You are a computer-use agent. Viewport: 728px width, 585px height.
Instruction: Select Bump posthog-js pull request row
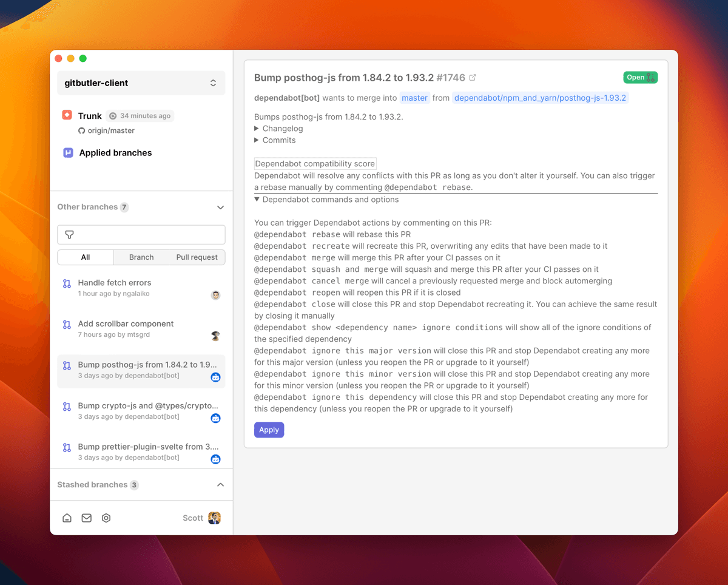point(141,371)
